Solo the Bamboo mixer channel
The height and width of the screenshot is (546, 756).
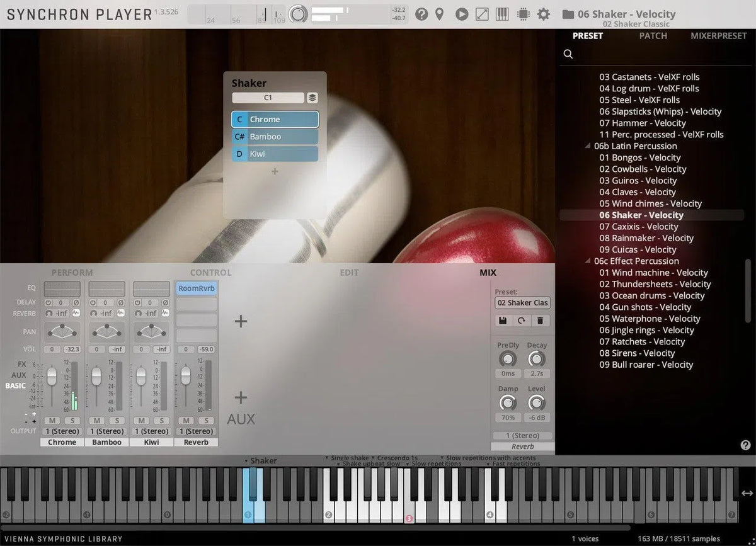point(117,421)
